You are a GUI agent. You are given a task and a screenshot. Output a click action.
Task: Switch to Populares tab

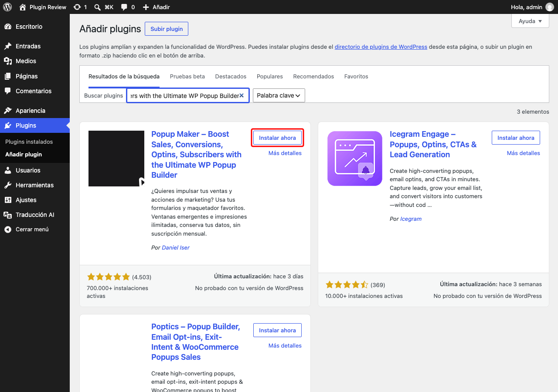(270, 76)
